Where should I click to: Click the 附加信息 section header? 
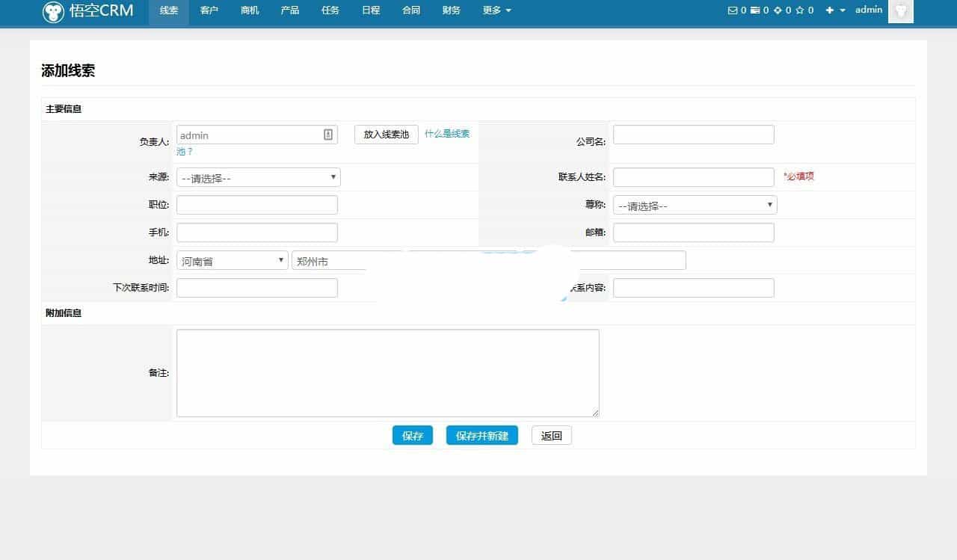click(64, 313)
